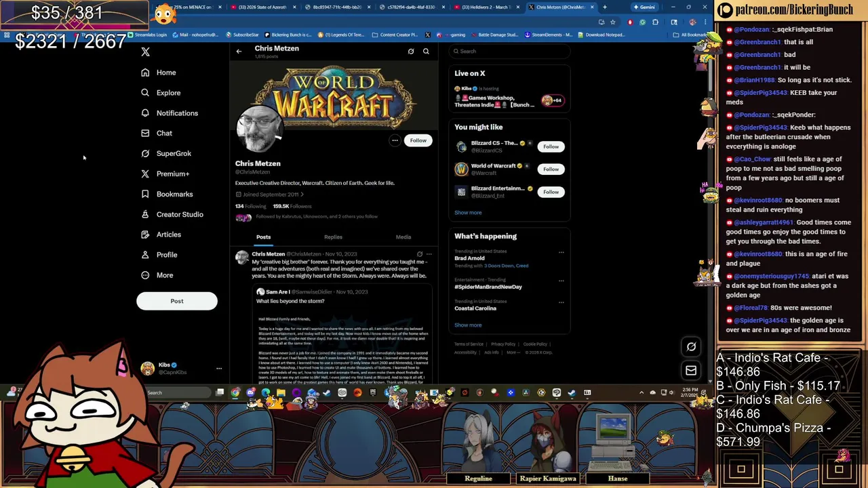Open the options menu for #SpiderManBrandNewDay
The height and width of the screenshot is (488, 868).
point(561,280)
